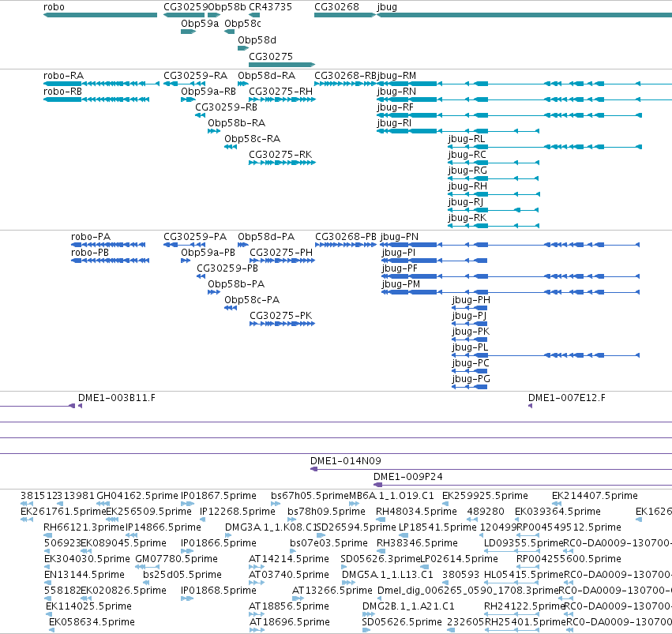The height and width of the screenshot is (634, 672).
Task: Select the DME1-014N09 BAC label
Action: (345, 461)
